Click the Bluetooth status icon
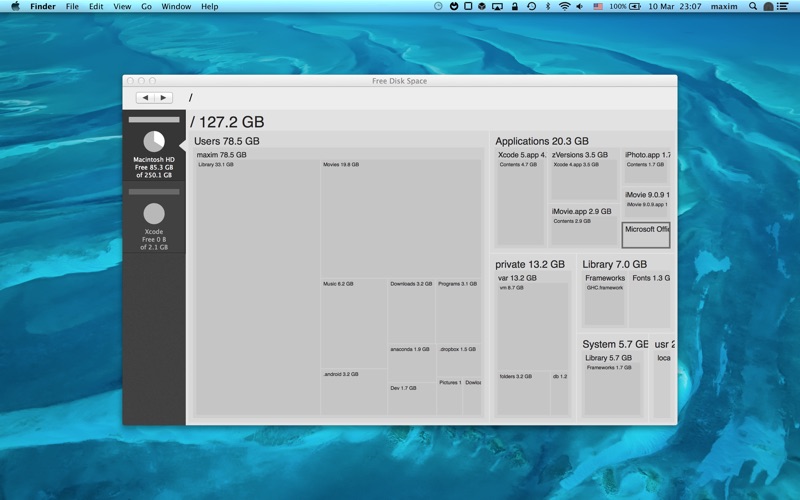This screenshot has width=800, height=500. pyautogui.click(x=548, y=6)
